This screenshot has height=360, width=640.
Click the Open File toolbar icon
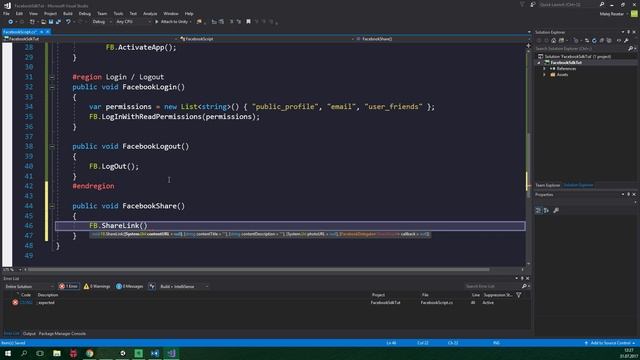43,22
